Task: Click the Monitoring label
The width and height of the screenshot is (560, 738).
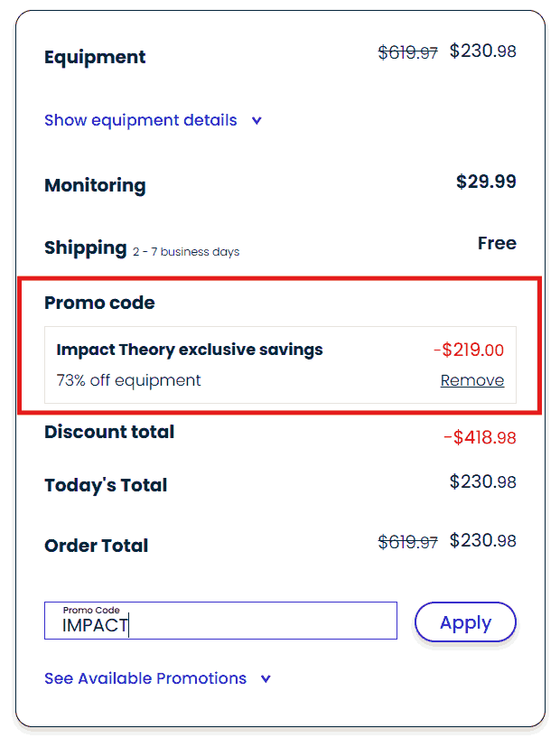Action: pos(95,185)
